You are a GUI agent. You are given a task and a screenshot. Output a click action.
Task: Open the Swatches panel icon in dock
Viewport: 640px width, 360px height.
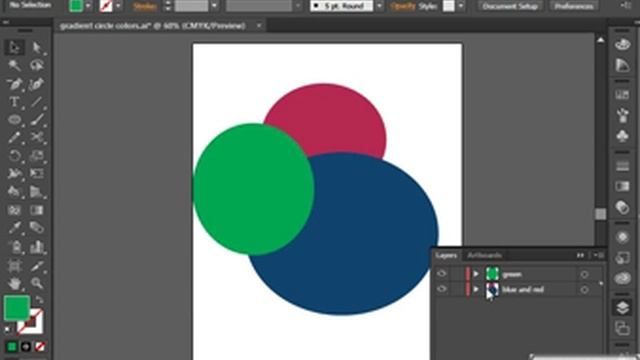[622, 95]
